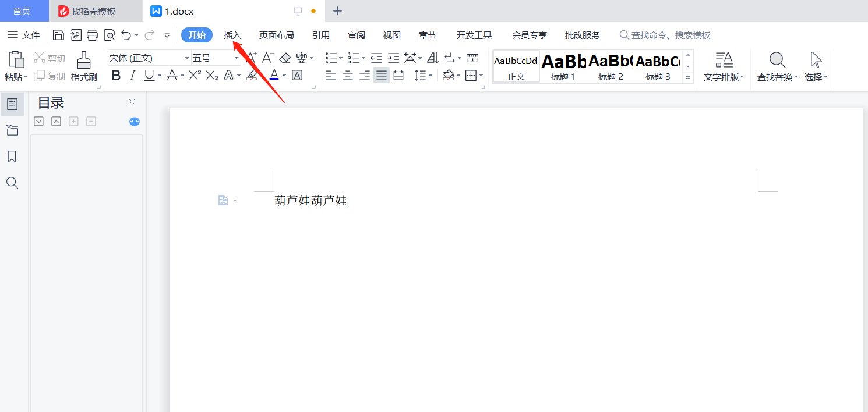The width and height of the screenshot is (868, 412).
Task: Click the numbered list icon
Action: (x=354, y=57)
